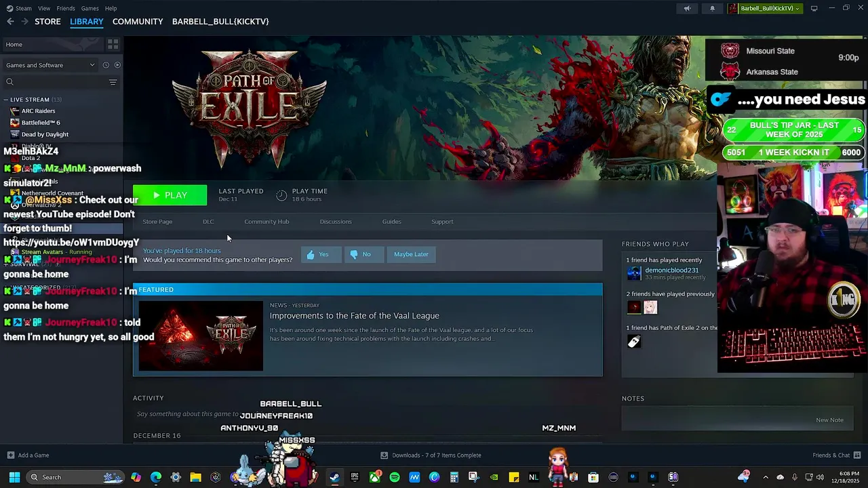Go to library Home

[14, 44]
